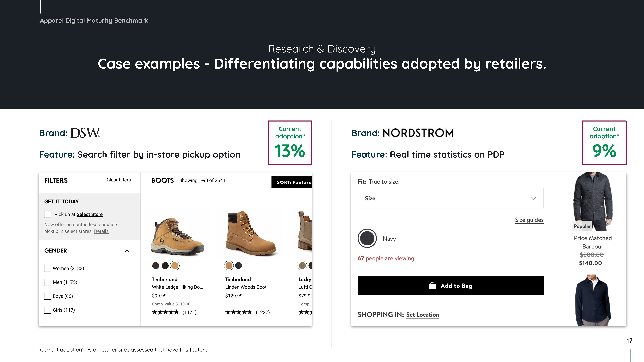Click the 9% current adoption box
This screenshot has width=644, height=362.
pos(604,143)
